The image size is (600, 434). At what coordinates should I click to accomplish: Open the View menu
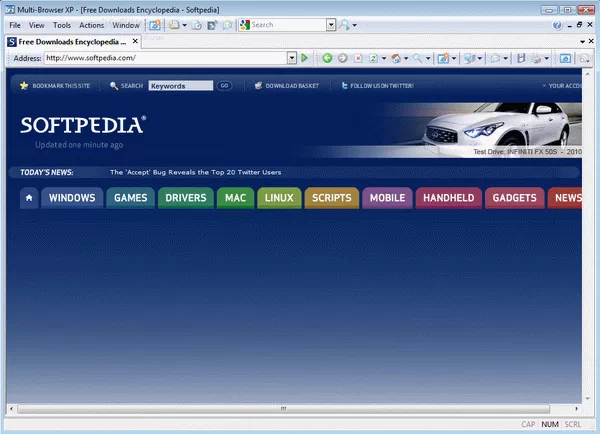36,25
